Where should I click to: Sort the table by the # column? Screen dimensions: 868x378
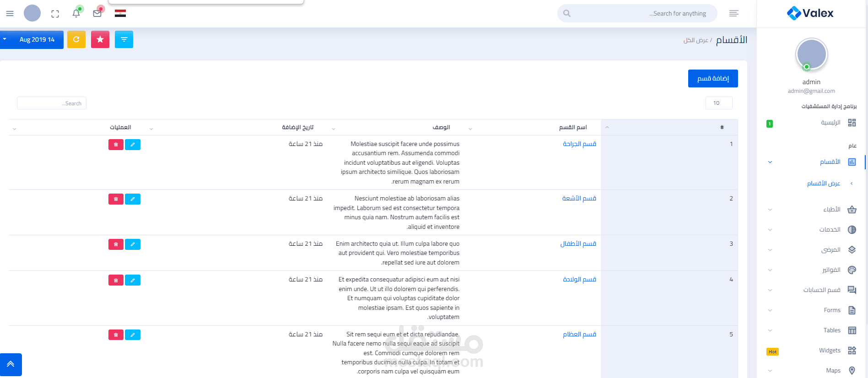(x=669, y=127)
